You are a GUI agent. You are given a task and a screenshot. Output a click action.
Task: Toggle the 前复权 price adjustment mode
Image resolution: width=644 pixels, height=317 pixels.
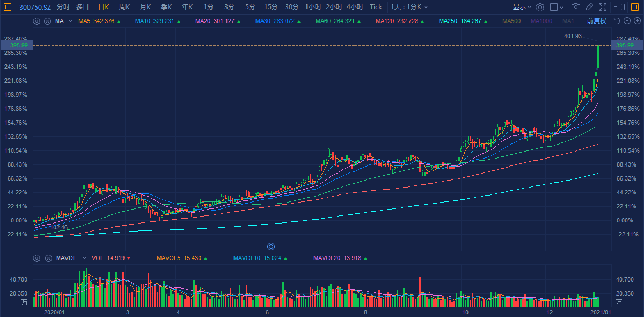click(596, 21)
